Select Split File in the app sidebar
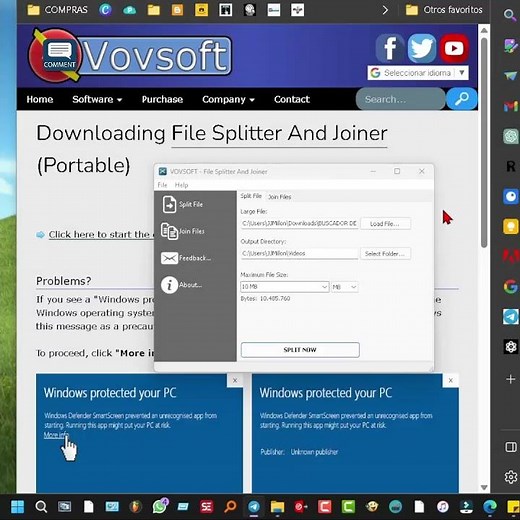The image size is (520, 520). 183,204
